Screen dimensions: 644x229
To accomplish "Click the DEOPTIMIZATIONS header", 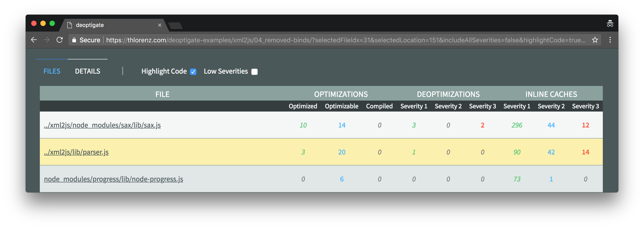I will click(x=448, y=94).
